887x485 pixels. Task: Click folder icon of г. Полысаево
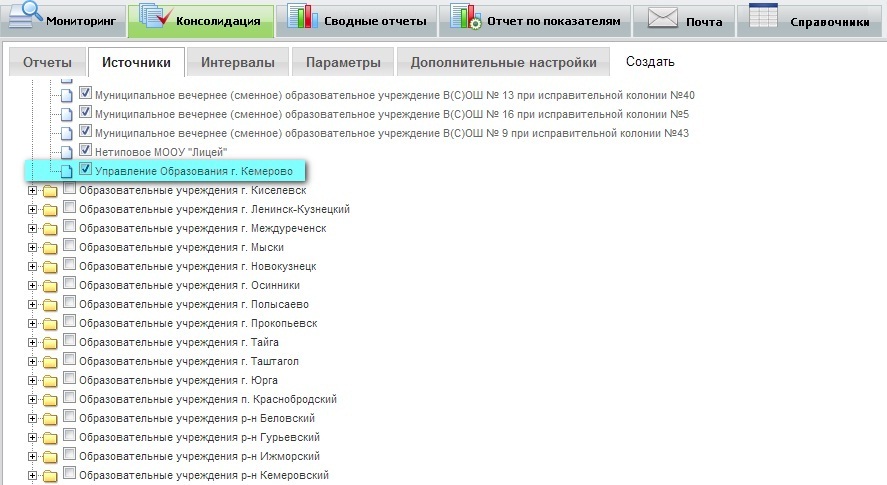pyautogui.click(x=50, y=306)
